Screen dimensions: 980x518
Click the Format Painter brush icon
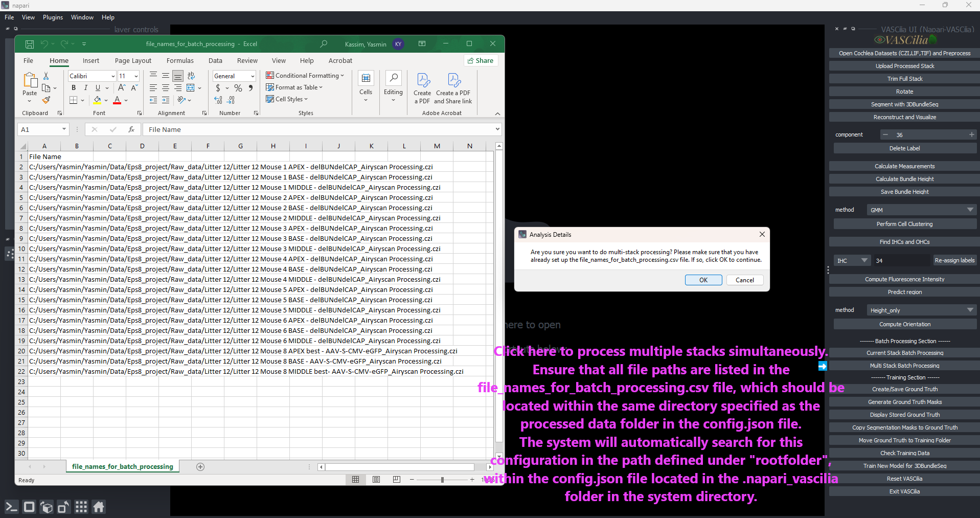click(x=47, y=100)
